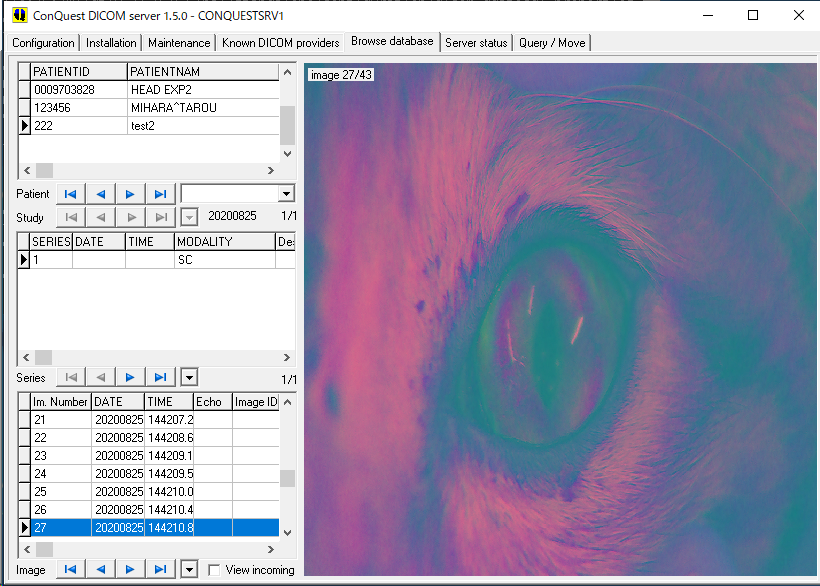Select image number 22 row
This screenshot has height=586, width=820.
(x=149, y=438)
